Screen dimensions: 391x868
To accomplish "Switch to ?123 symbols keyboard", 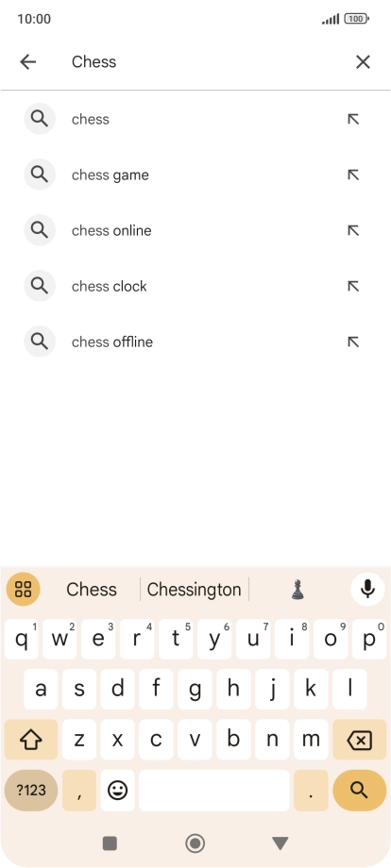I will point(31,790).
